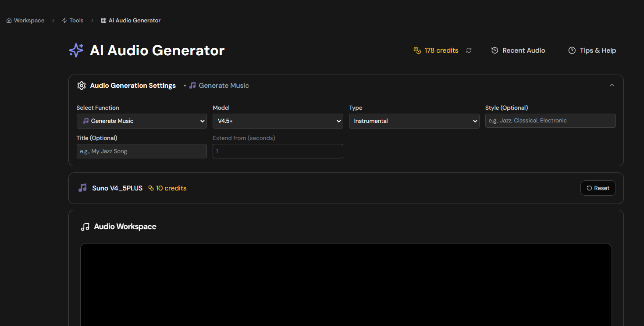Viewport: 644px width, 326px height.
Task: Click the coin icon beside 10 credits
Action: pos(151,188)
